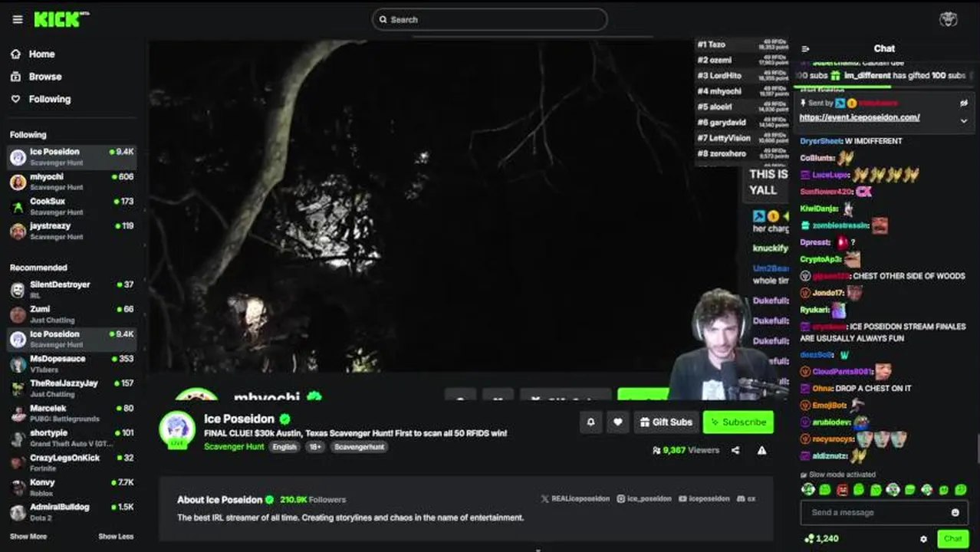Open emoji picker in chat input
This screenshot has height=552, width=980.
pyautogui.click(x=955, y=513)
